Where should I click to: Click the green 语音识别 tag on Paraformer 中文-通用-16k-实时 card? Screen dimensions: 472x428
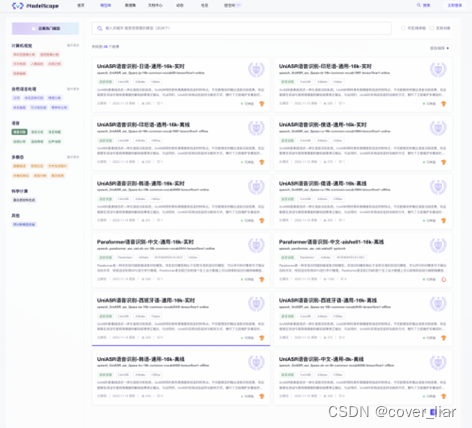coord(105,257)
